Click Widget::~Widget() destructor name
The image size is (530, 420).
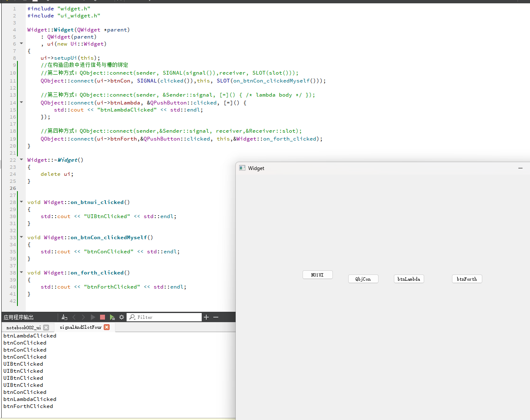coord(55,160)
